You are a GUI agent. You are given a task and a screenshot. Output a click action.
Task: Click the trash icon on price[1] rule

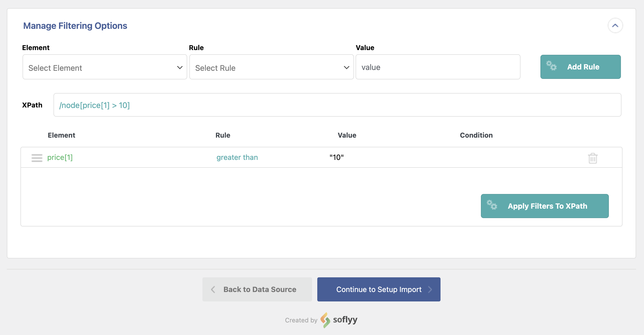click(x=593, y=158)
